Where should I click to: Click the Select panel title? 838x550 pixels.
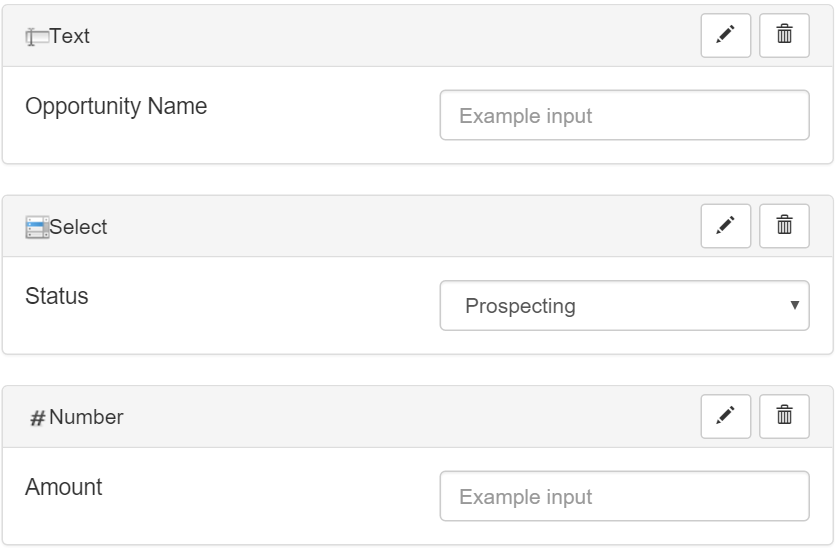pyautogui.click(x=78, y=227)
